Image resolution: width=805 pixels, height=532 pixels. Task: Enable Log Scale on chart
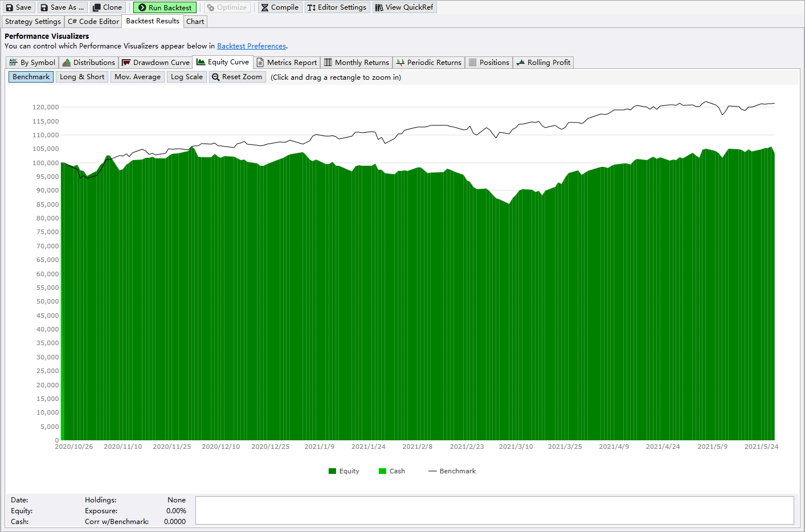click(186, 77)
